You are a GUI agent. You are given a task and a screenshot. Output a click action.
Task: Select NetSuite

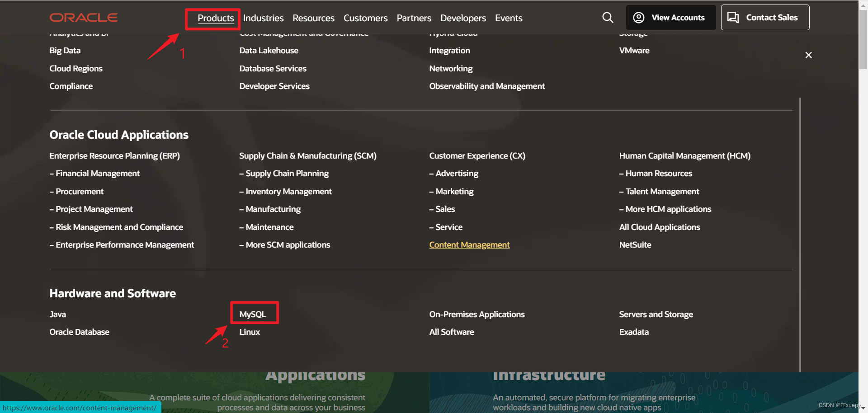pos(635,245)
